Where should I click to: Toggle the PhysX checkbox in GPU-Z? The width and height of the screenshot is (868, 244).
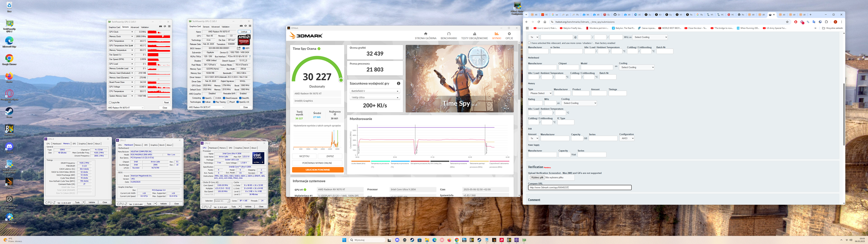pos(228,102)
